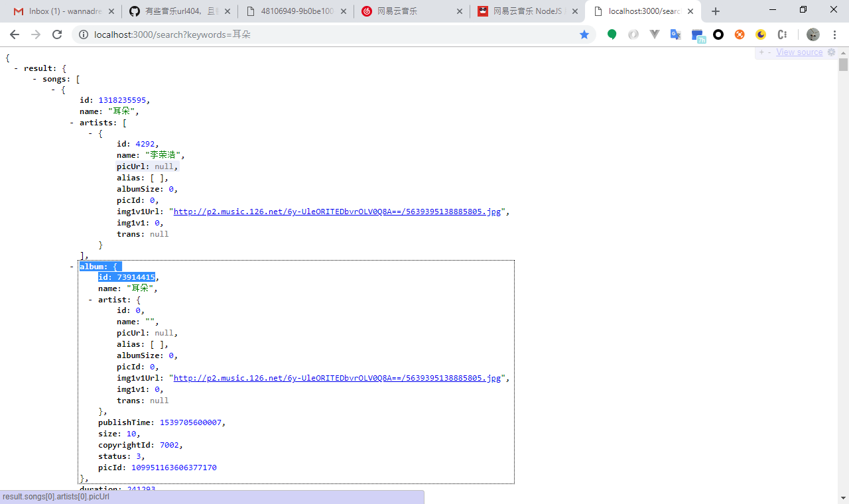
Task: Click the orange circular extension icon
Action: [740, 34]
